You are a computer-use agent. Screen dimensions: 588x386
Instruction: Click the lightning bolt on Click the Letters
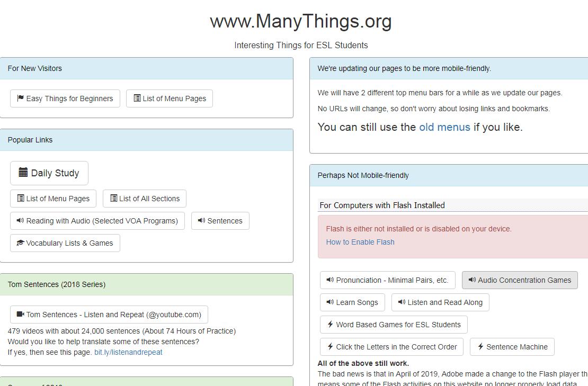330,347
